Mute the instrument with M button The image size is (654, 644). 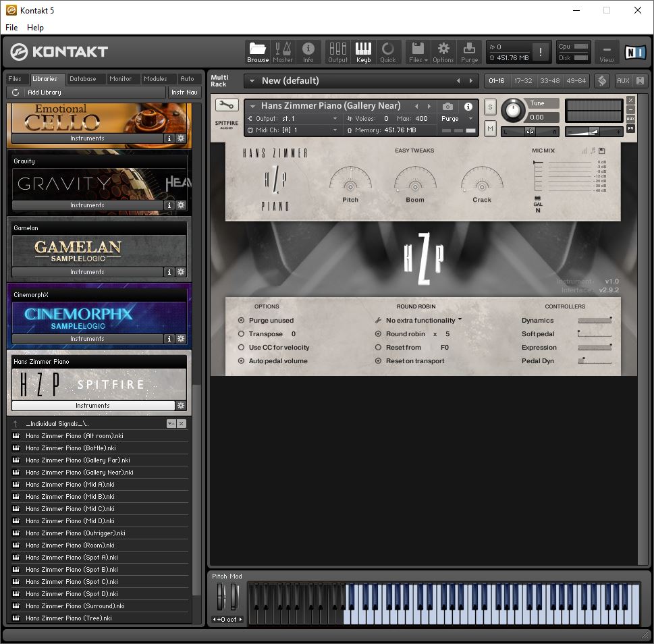(x=490, y=129)
